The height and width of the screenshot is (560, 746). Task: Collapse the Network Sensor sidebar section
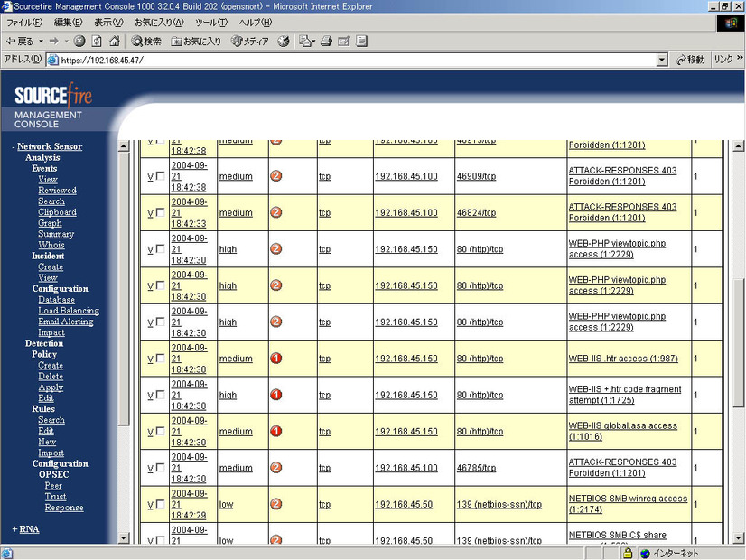14,147
